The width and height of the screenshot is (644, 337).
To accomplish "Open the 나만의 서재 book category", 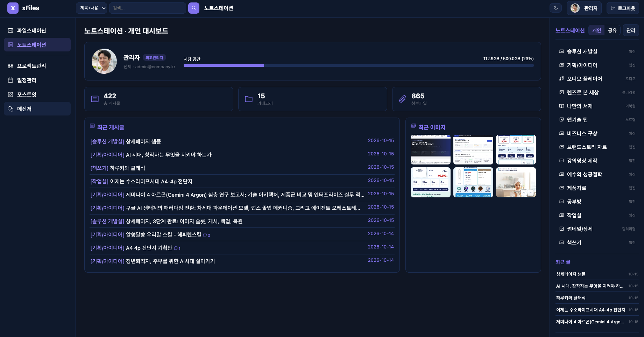I will click(x=597, y=106).
